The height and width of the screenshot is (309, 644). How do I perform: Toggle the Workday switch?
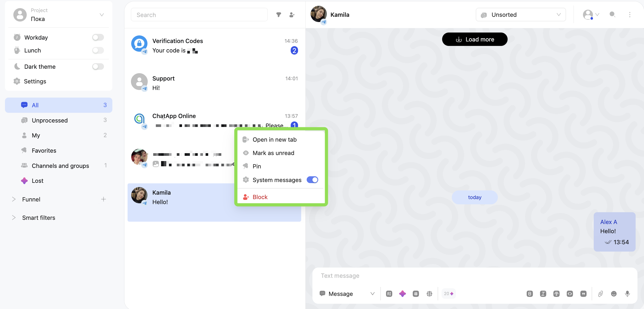tap(98, 38)
